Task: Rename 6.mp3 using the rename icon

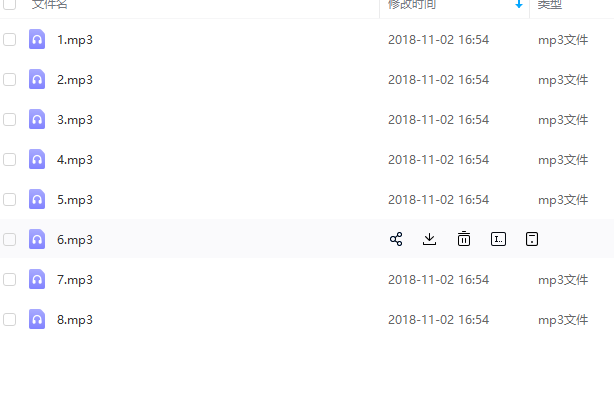Action: (x=498, y=239)
